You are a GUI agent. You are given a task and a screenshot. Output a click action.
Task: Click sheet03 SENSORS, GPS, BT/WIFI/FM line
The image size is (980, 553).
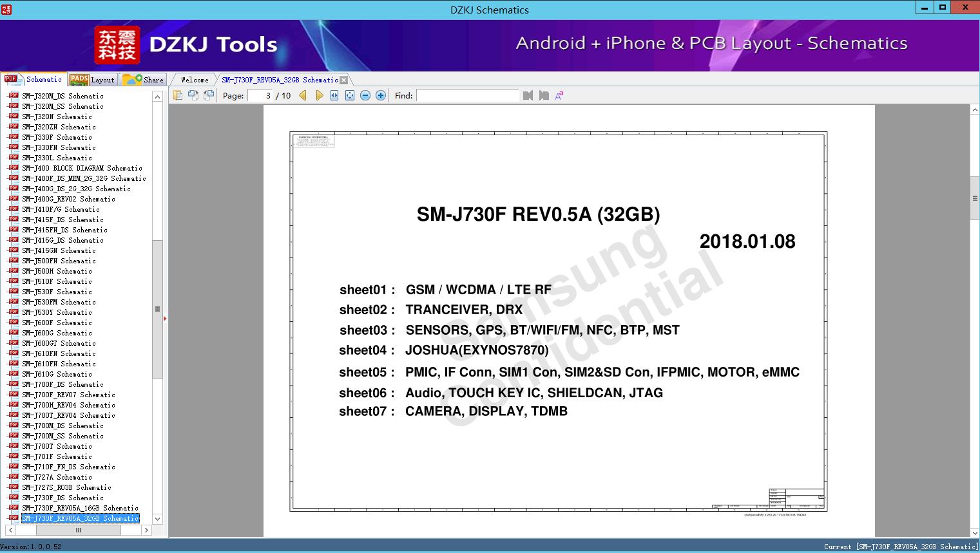click(510, 330)
